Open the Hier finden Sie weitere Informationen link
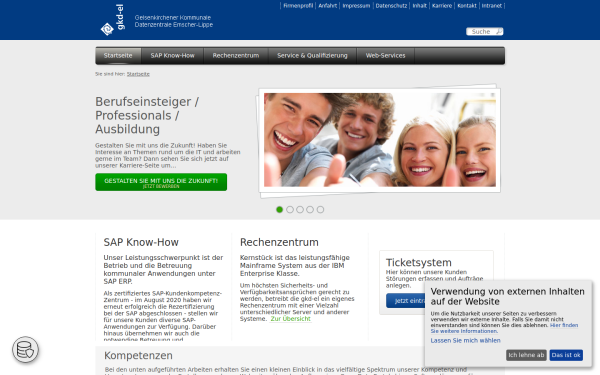 coord(504,328)
